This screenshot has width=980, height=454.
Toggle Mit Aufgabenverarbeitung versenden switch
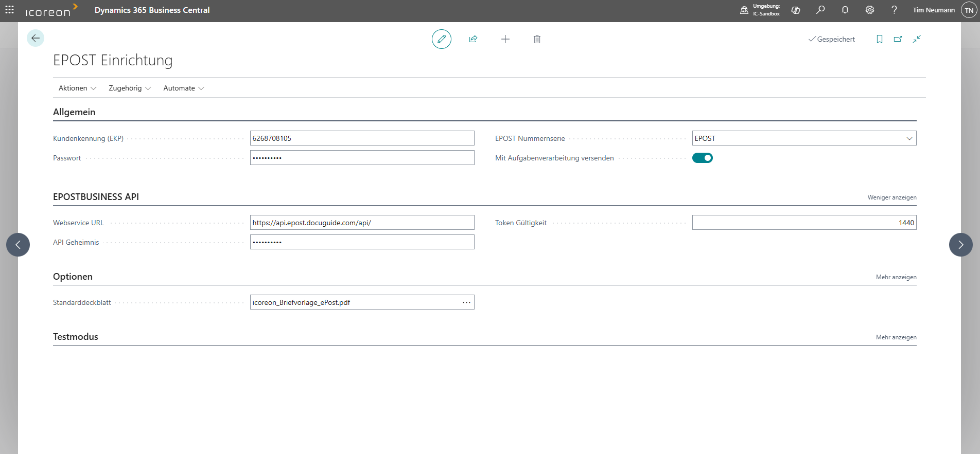click(x=702, y=158)
